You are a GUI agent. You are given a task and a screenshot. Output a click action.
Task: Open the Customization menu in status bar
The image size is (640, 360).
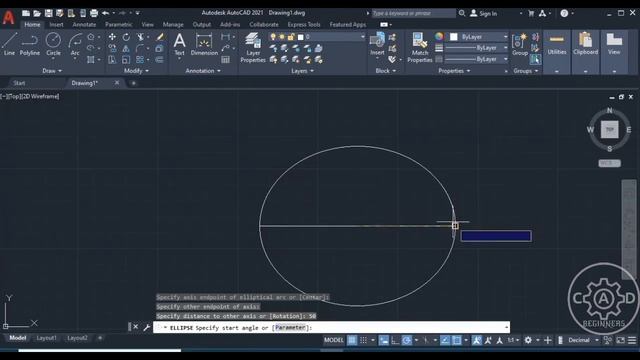click(632, 340)
